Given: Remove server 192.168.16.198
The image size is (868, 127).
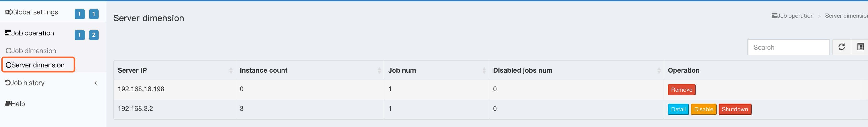Looking at the screenshot, I should 681,90.
